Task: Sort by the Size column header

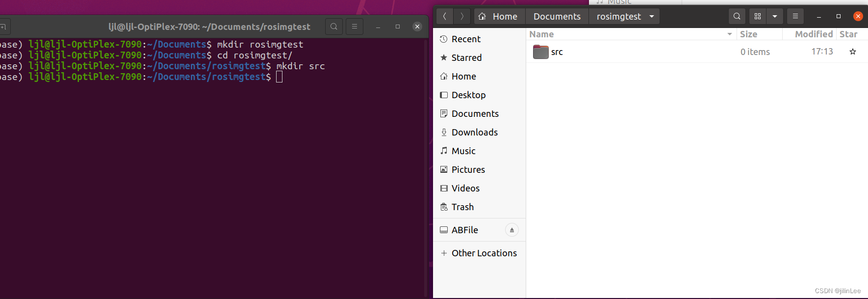Action: 759,34
